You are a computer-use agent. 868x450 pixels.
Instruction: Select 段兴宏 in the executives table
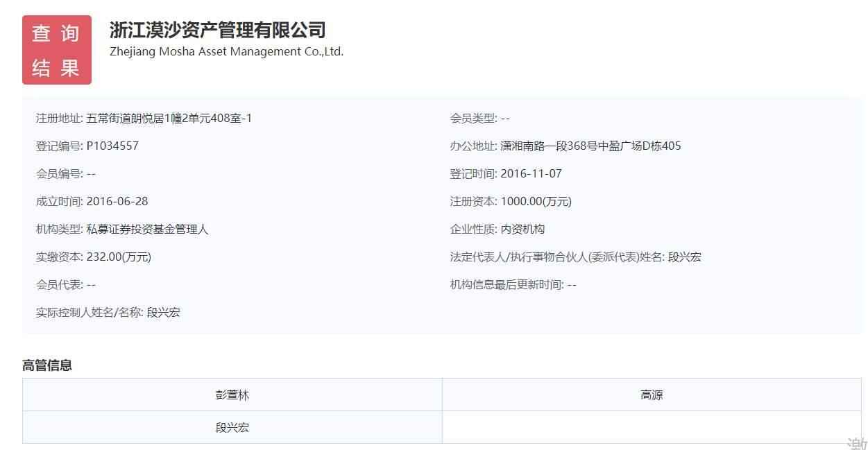(x=232, y=428)
